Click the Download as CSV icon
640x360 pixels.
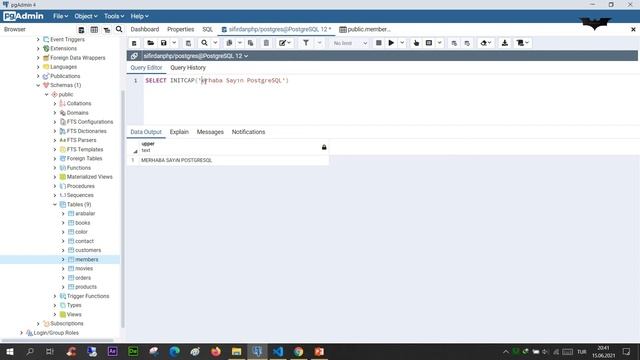click(505, 43)
